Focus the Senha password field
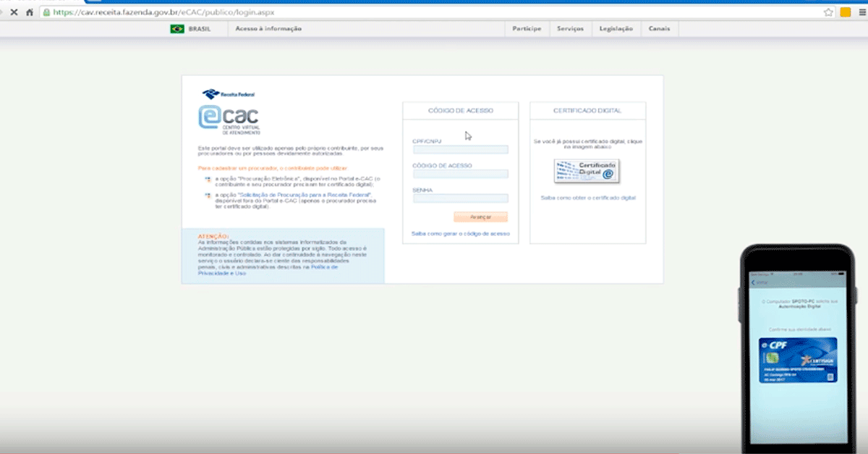868x454 pixels. coord(461,198)
